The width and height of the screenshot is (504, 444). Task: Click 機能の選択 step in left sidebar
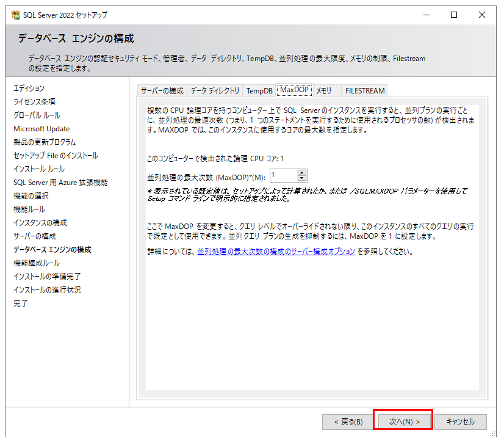tap(31, 196)
